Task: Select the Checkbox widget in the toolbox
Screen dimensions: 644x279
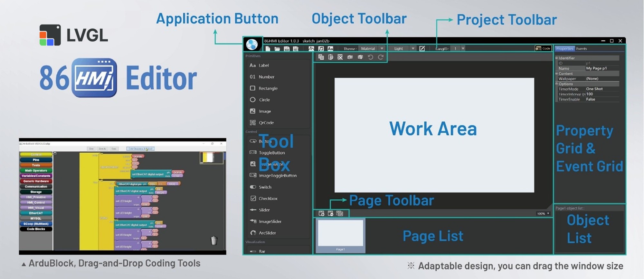Action: pyautogui.click(x=268, y=198)
